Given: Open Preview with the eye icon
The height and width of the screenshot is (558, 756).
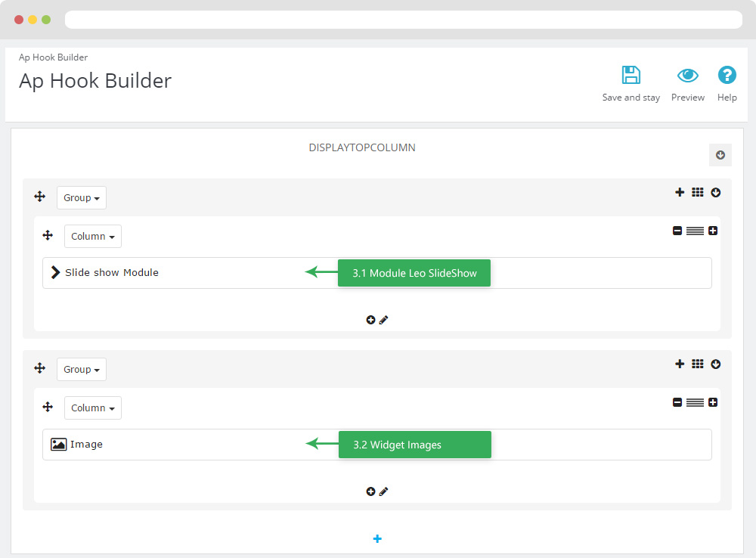Looking at the screenshot, I should [x=687, y=76].
